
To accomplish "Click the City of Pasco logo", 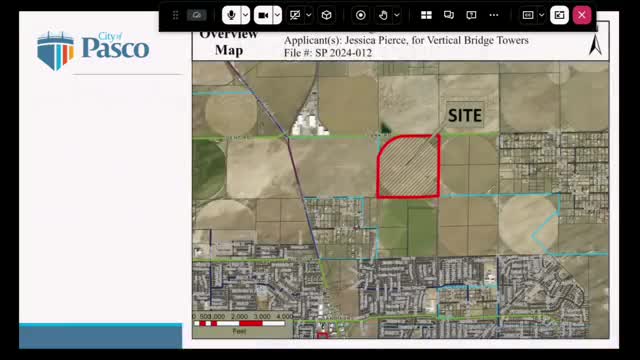I will (93, 51).
